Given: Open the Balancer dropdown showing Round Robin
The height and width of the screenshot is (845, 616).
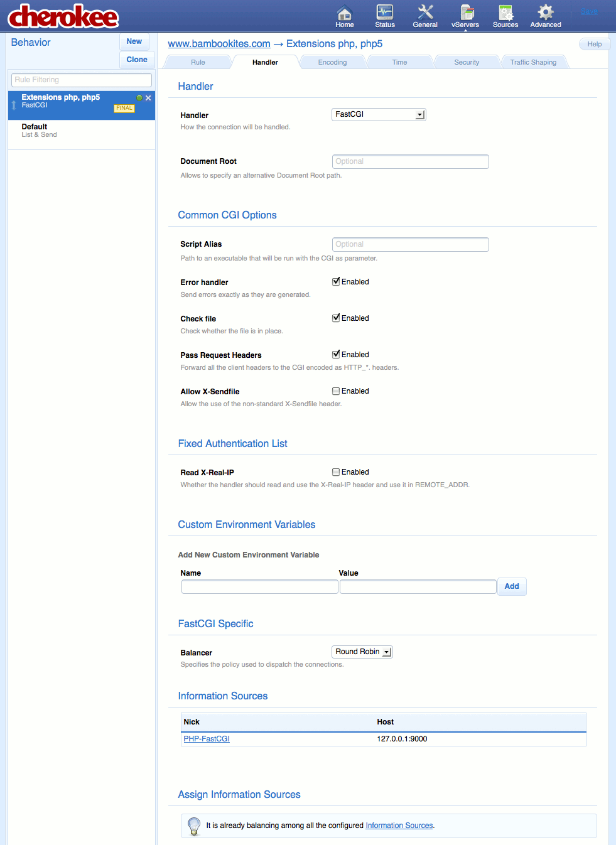Looking at the screenshot, I should pos(362,652).
